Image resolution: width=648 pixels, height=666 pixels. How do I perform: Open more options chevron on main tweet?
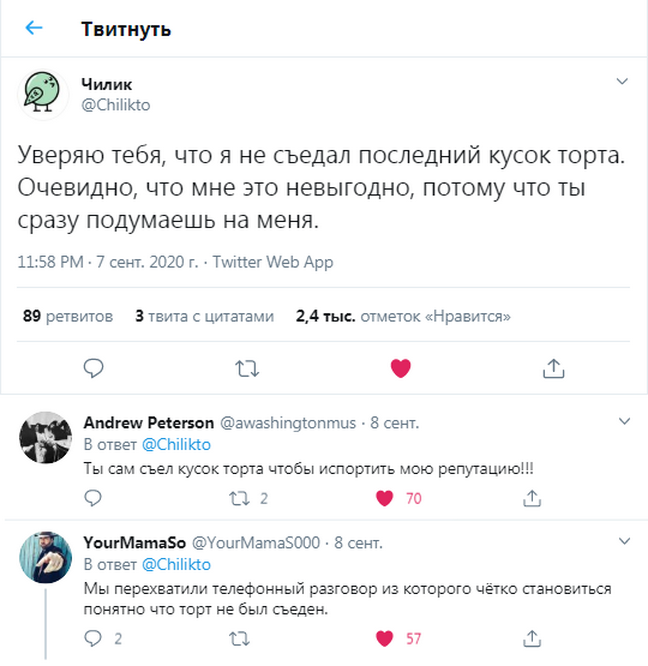pos(621,81)
